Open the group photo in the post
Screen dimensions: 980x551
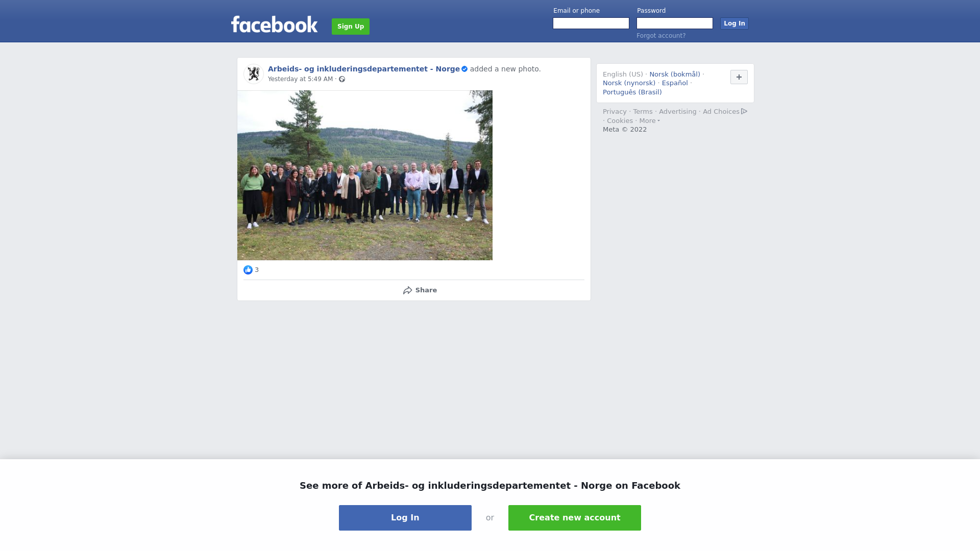coord(365,176)
